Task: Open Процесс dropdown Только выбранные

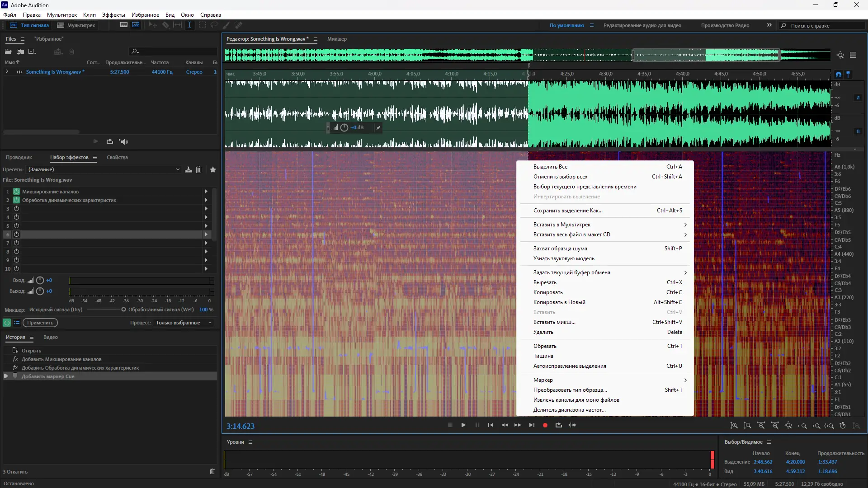Action: [x=183, y=323]
